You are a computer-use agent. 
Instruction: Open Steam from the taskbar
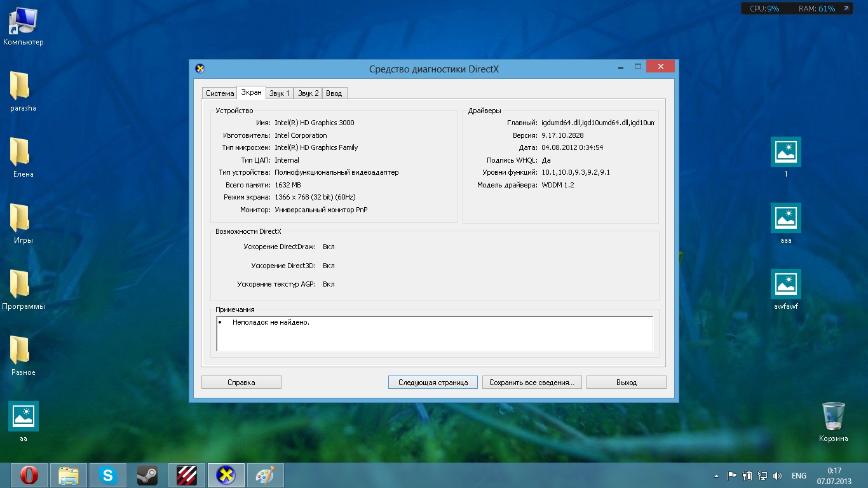(147, 475)
